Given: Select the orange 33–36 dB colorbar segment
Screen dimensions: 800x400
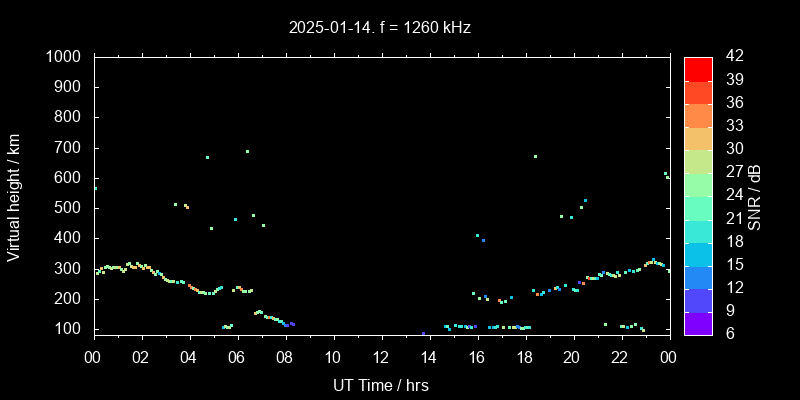Looking at the screenshot, I should 698,115.
